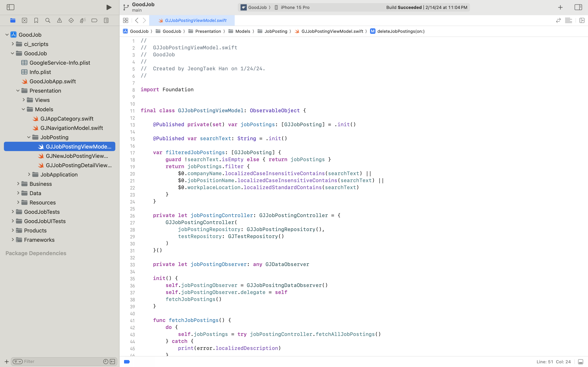Open the Find navigator magnifier icon
The width and height of the screenshot is (588, 367).
[x=48, y=20]
